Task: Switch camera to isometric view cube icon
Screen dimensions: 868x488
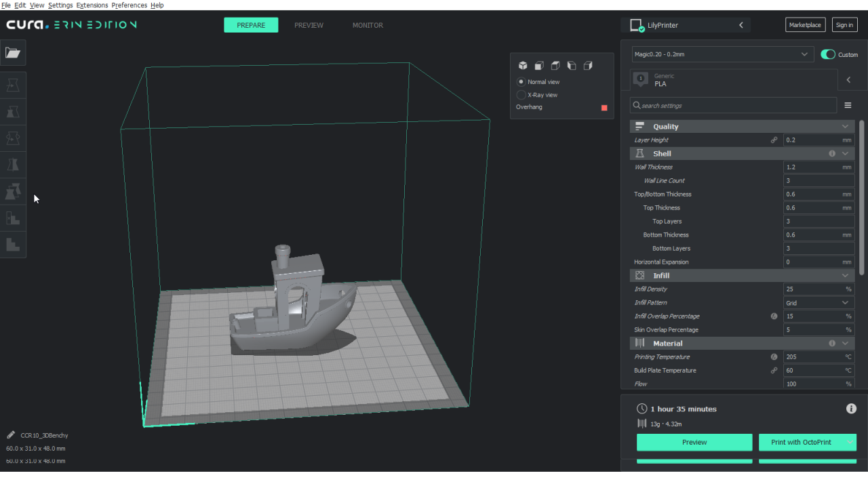Action: click(x=522, y=66)
